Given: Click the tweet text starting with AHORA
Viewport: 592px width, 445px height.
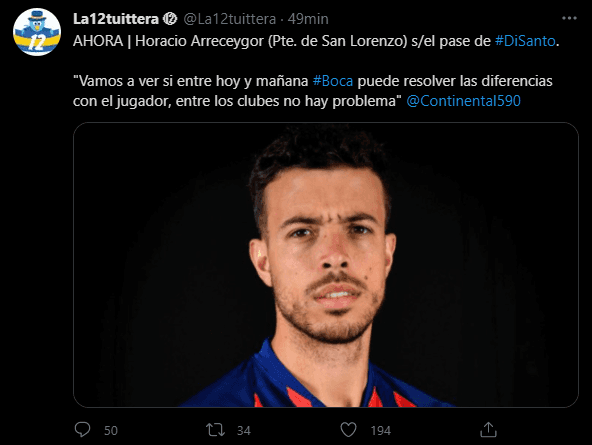Looking at the screenshot, I should [x=316, y=41].
